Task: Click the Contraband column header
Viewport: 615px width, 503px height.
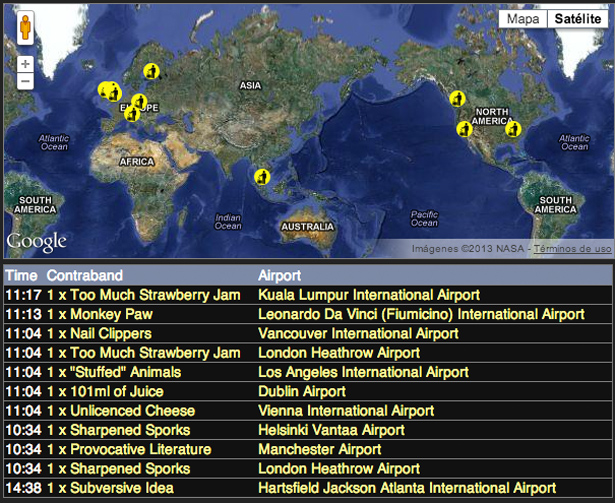Action: (85, 275)
